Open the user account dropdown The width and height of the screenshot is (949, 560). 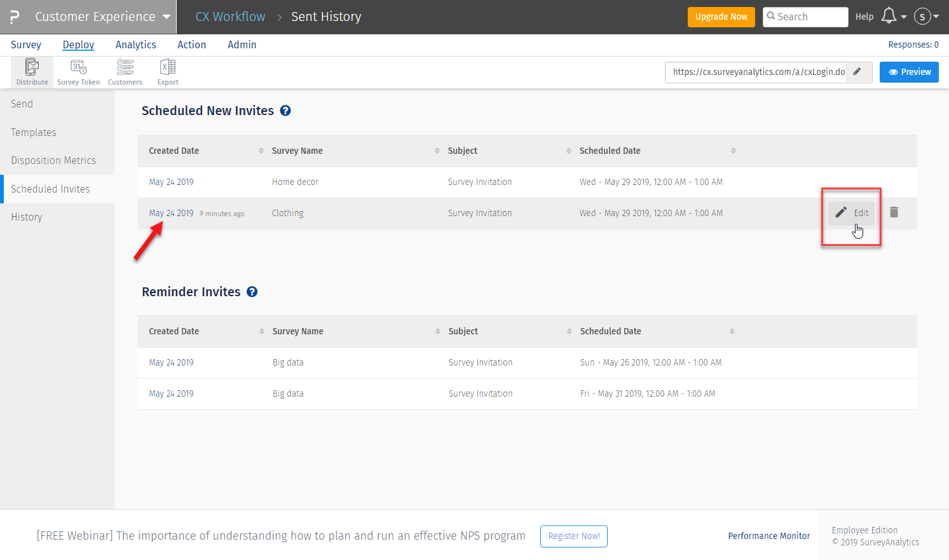click(926, 17)
